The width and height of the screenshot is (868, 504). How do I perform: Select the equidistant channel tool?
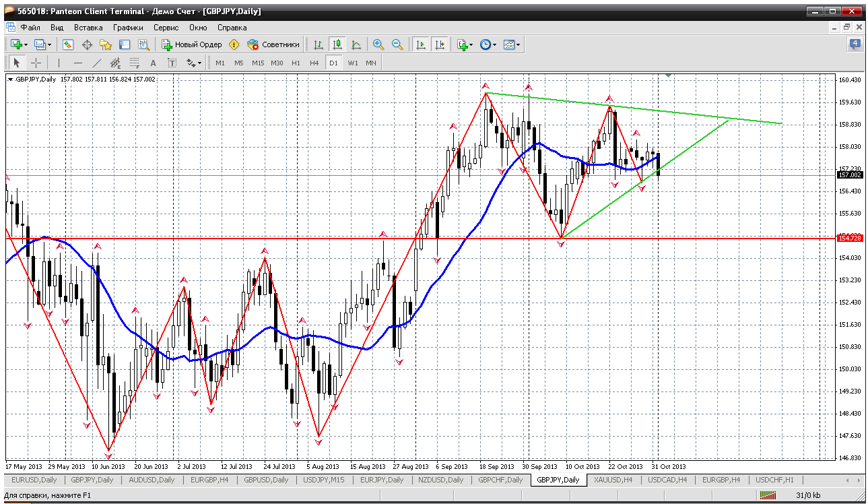click(115, 63)
